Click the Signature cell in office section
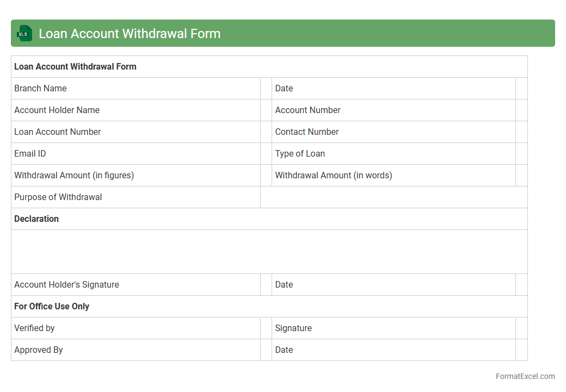Screen dimensions: 566x392 (393, 328)
